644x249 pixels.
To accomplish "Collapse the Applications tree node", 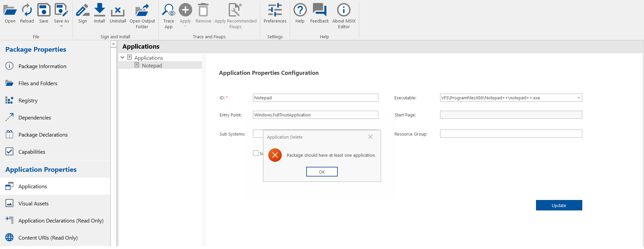I will (122, 58).
